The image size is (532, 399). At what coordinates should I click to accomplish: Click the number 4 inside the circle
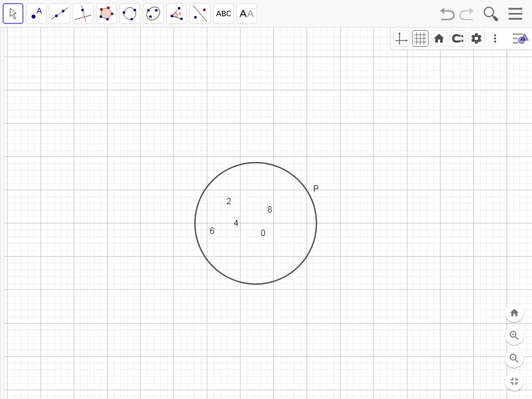(236, 223)
